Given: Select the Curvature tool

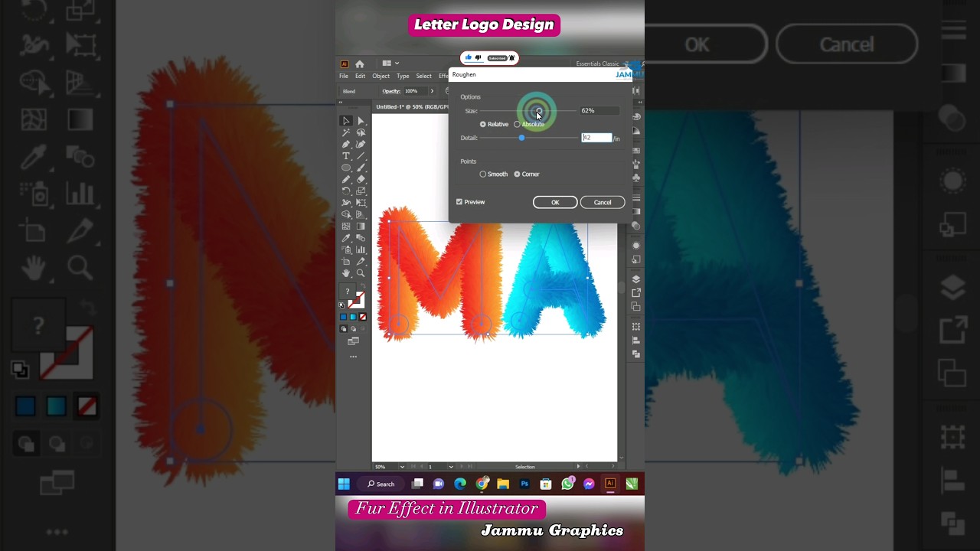Looking at the screenshot, I should tap(361, 144).
